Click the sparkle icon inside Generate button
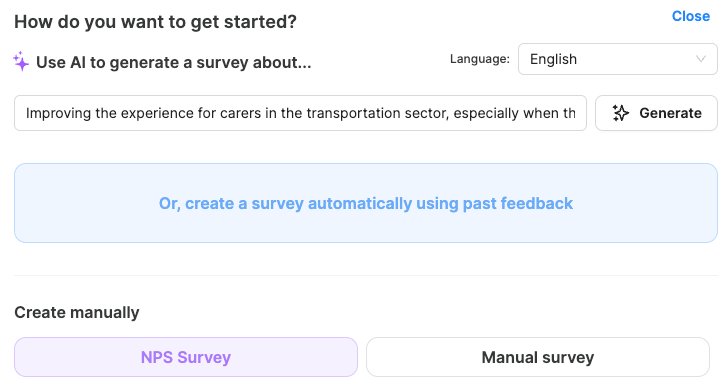The height and width of the screenshot is (390, 722). 620,113
